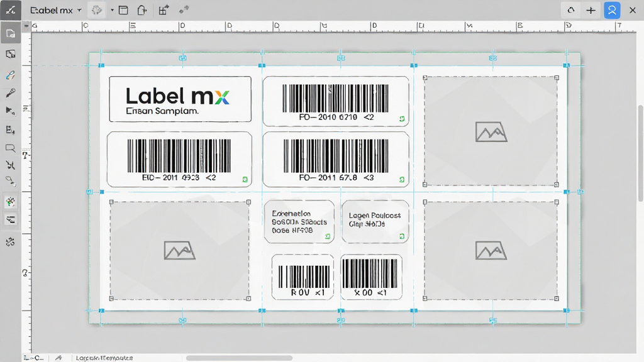Select the magnifier key tool in sidebar
644x362 pixels.
11,181
